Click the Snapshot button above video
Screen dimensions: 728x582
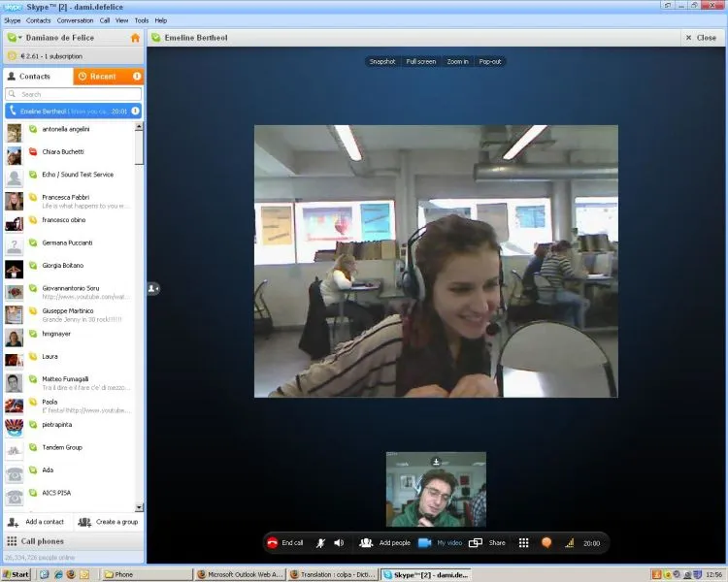click(x=382, y=61)
